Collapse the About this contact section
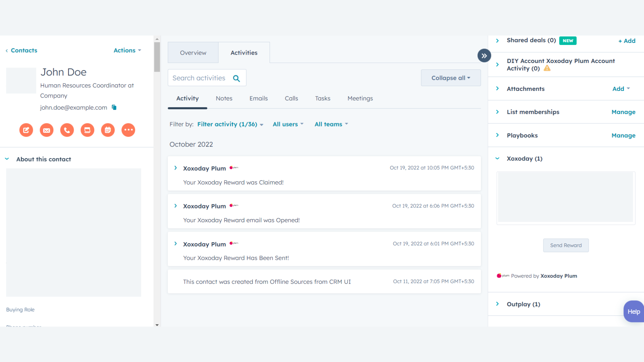This screenshot has width=644, height=362. coord(7,159)
